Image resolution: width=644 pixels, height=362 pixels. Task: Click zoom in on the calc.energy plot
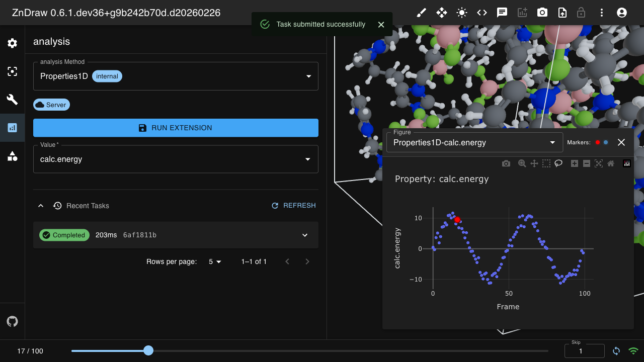pos(574,163)
